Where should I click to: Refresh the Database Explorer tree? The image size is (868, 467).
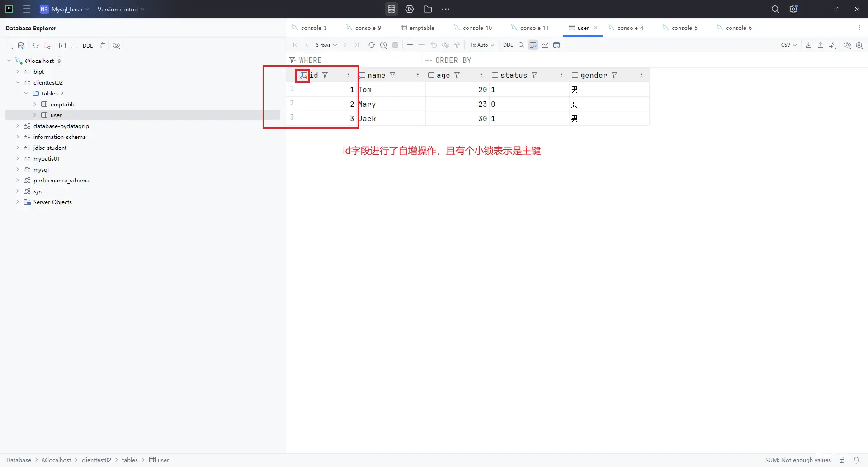[36, 45]
